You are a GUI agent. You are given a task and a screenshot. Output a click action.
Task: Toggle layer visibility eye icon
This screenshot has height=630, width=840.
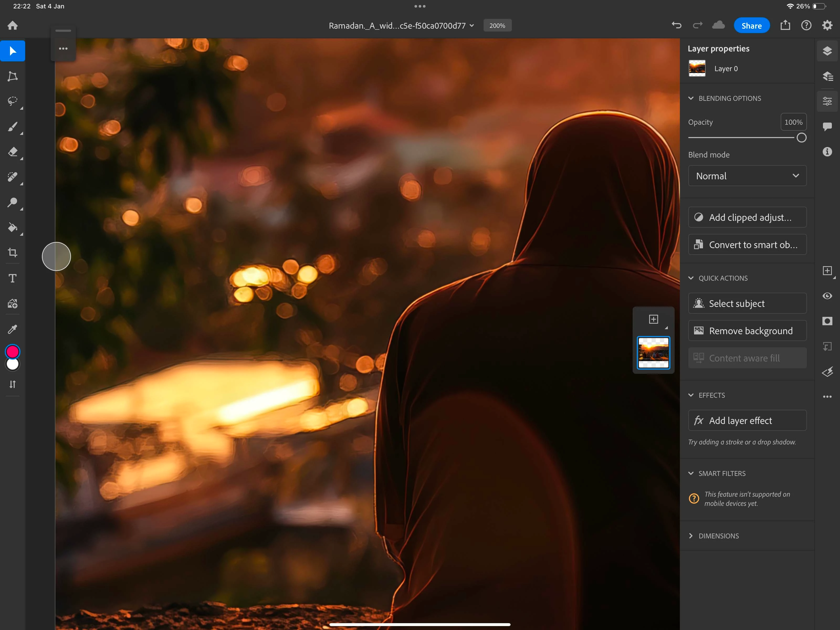pos(827,296)
